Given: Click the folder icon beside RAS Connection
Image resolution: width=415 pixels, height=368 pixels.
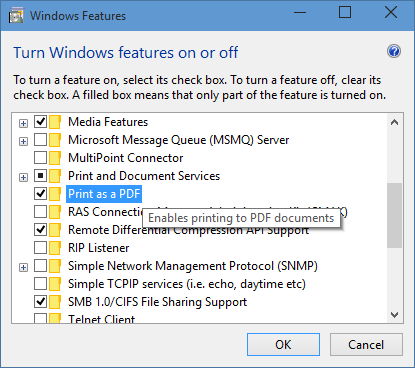Looking at the screenshot, I should pyautogui.click(x=55, y=212).
